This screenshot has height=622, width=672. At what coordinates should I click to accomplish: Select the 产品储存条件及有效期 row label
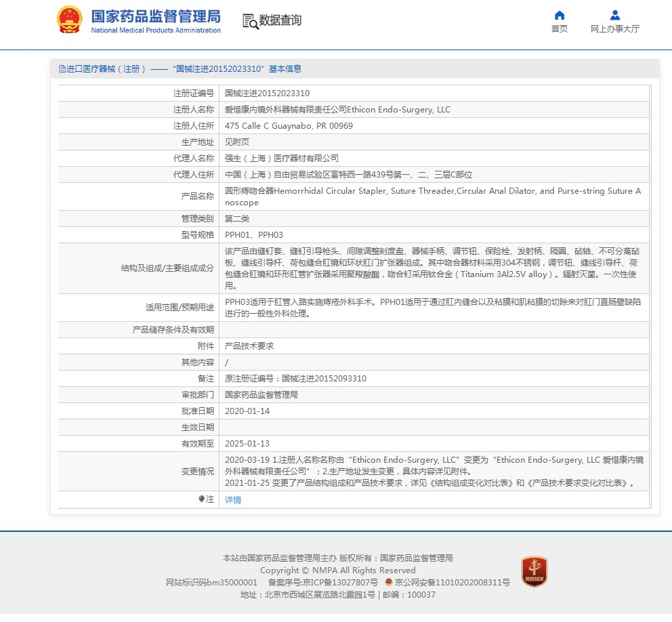point(173,330)
